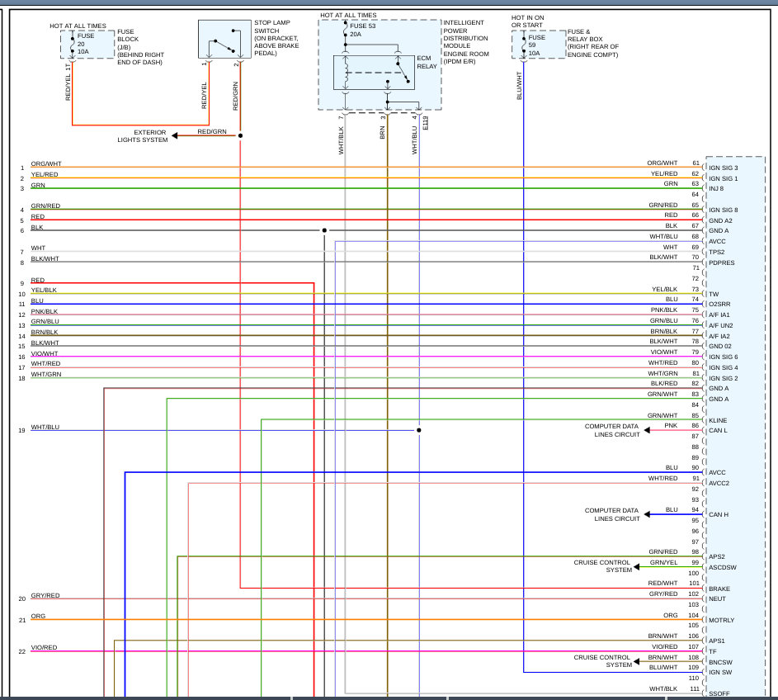
Task: Click the VIO/RED label at connector 22
Action: click(x=45, y=647)
